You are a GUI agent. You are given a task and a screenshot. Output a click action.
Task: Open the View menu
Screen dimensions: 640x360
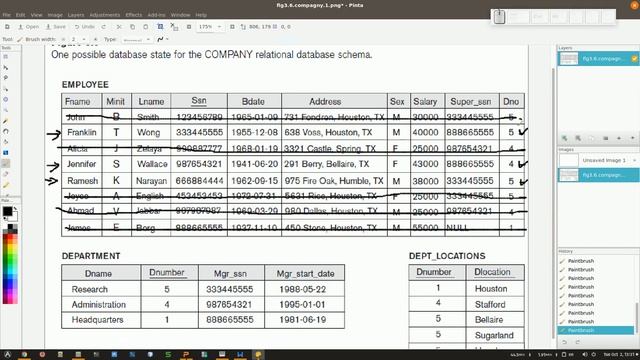click(36, 15)
